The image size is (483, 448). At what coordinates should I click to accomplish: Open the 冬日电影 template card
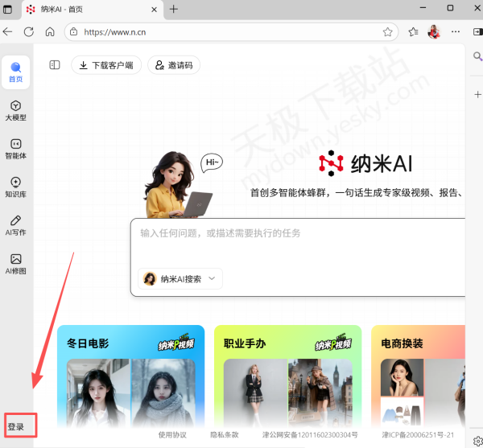(x=130, y=378)
